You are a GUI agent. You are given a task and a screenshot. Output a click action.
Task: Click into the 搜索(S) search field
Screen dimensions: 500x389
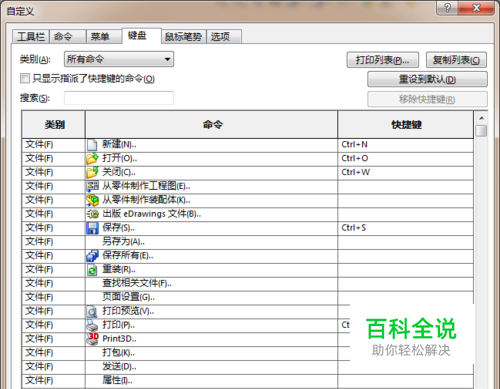coord(119,98)
